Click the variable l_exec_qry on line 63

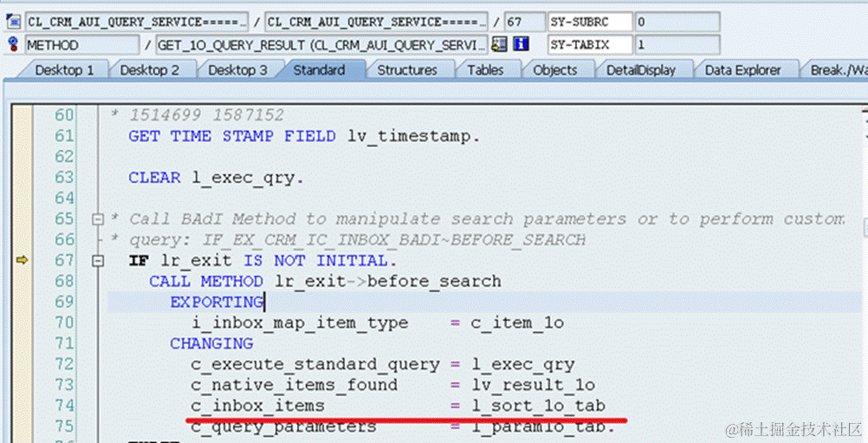[x=243, y=179]
